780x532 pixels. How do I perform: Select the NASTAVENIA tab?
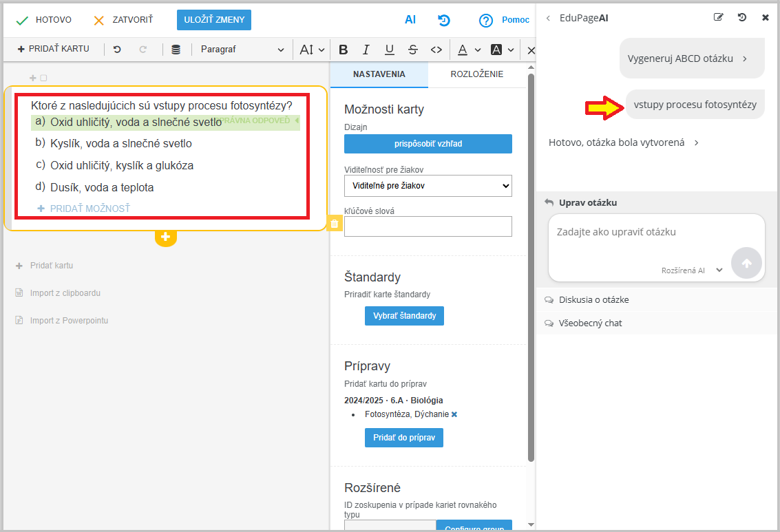click(x=379, y=74)
